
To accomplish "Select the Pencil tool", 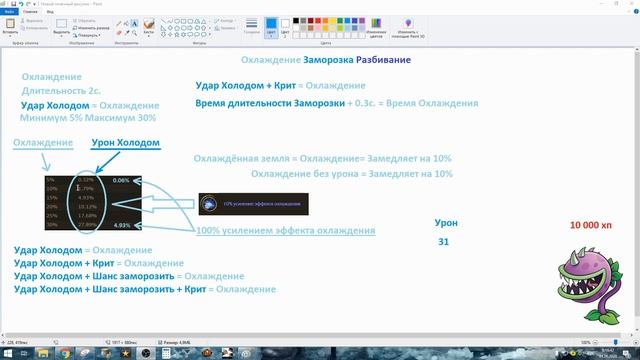I will [x=119, y=23].
